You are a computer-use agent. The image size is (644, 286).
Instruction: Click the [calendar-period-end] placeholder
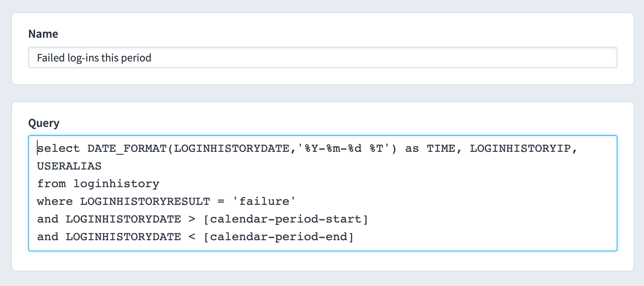(278, 237)
